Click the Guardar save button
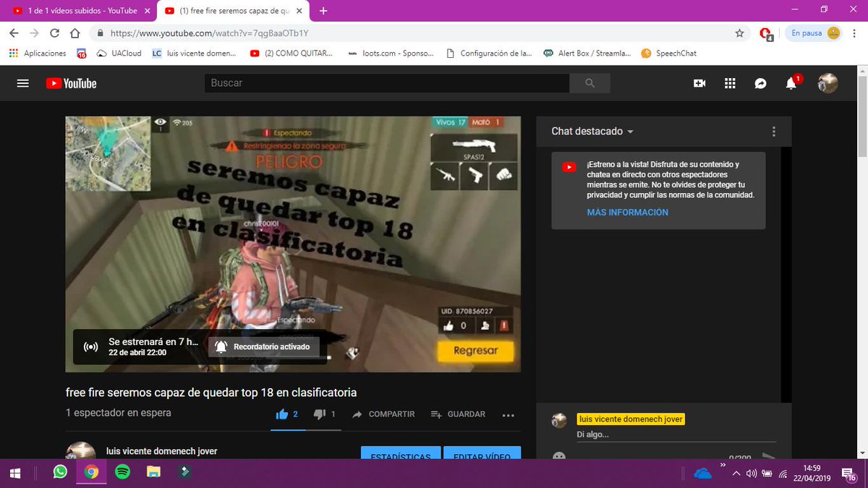 [x=458, y=414]
